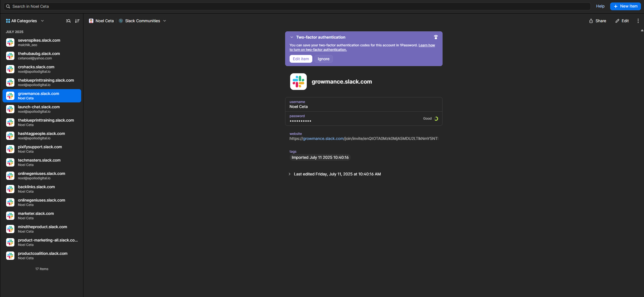Click the username field Noel Ceta
Image resolution: width=644 pixels, height=297 pixels.
coord(364,104)
